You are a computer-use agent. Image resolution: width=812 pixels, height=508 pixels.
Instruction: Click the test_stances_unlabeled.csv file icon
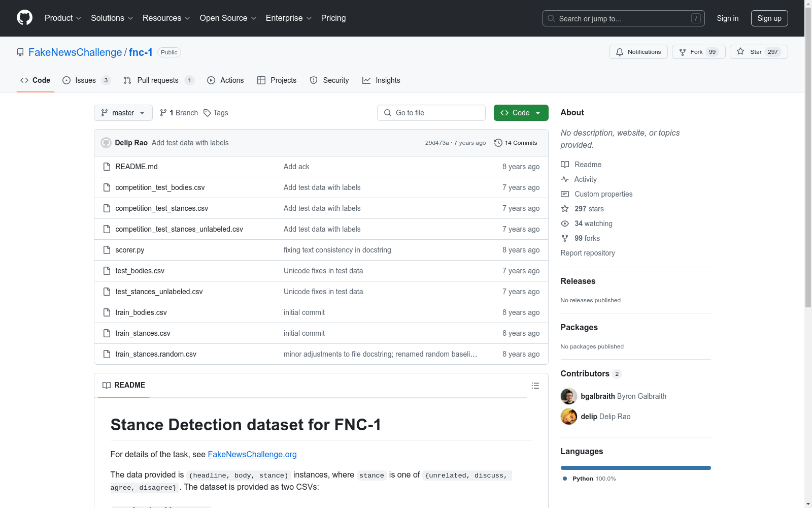coord(107,292)
